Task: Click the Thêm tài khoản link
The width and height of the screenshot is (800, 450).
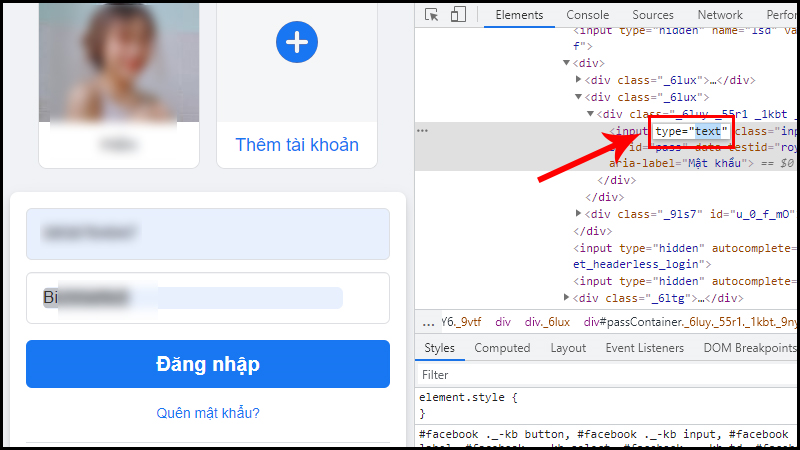Action: (297, 145)
